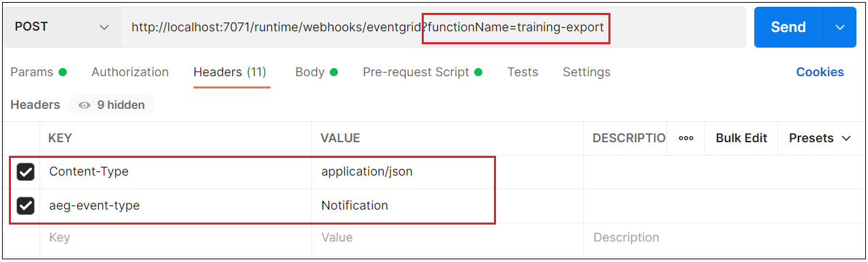Viewport: 868px width, 262px height.
Task: Go to the Settings tab
Action: pyautogui.click(x=587, y=72)
